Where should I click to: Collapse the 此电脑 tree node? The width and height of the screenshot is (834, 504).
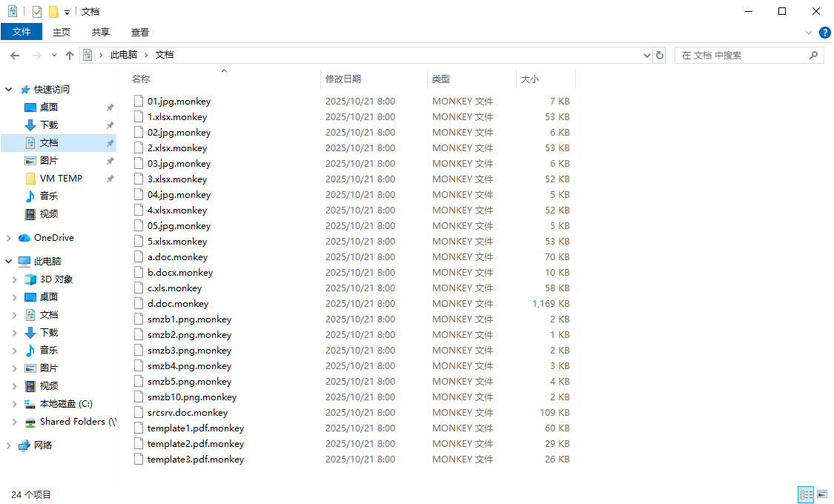(x=9, y=262)
